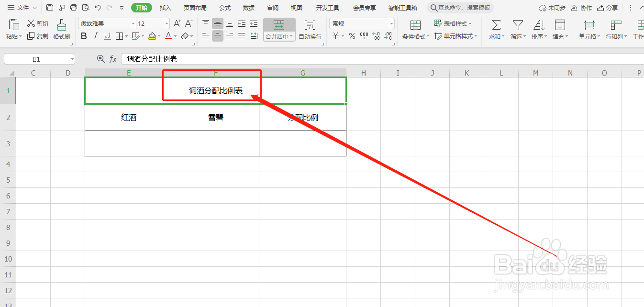This screenshot has width=644, height=307.
Task: Switch to the 页面布局 tab
Action: 195,8
